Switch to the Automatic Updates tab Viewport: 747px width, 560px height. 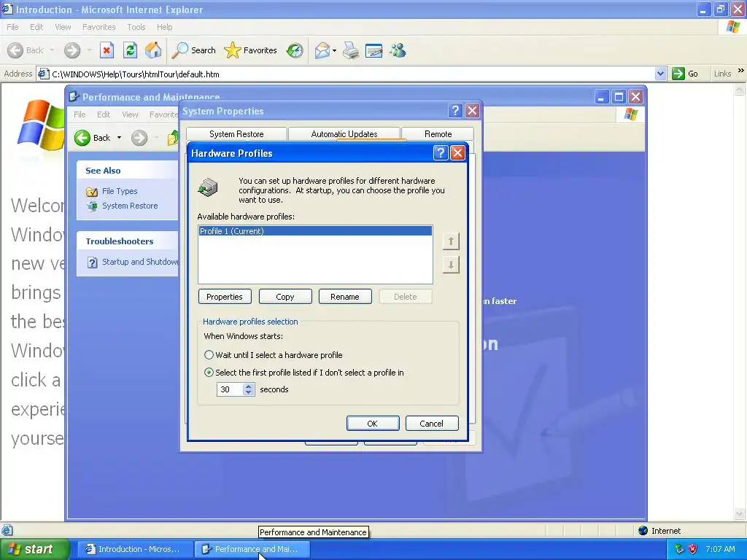pyautogui.click(x=344, y=134)
